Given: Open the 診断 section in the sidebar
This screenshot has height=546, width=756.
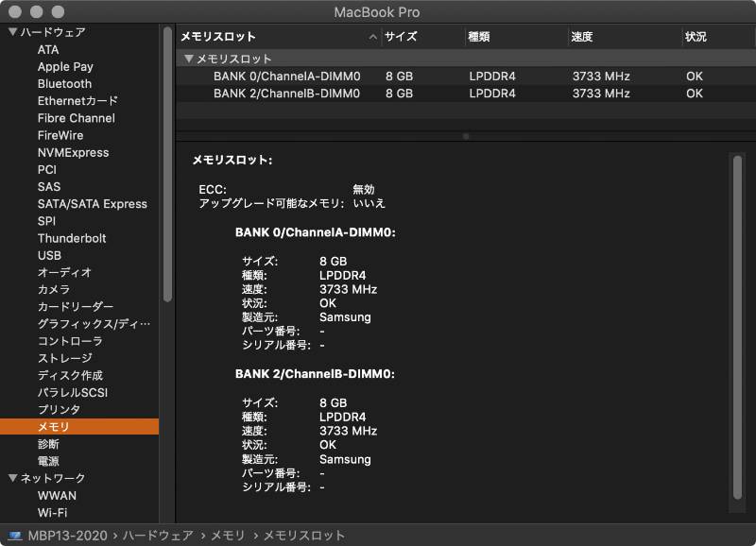Looking at the screenshot, I should (x=49, y=443).
